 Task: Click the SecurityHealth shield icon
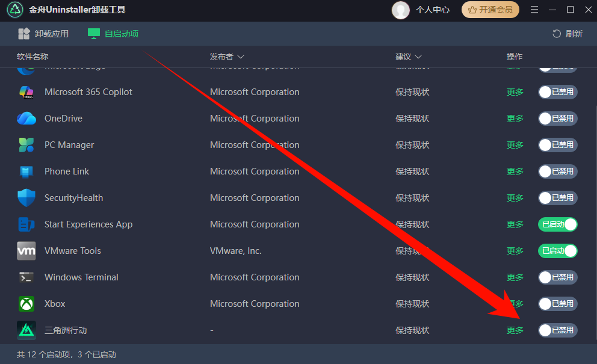coord(26,198)
